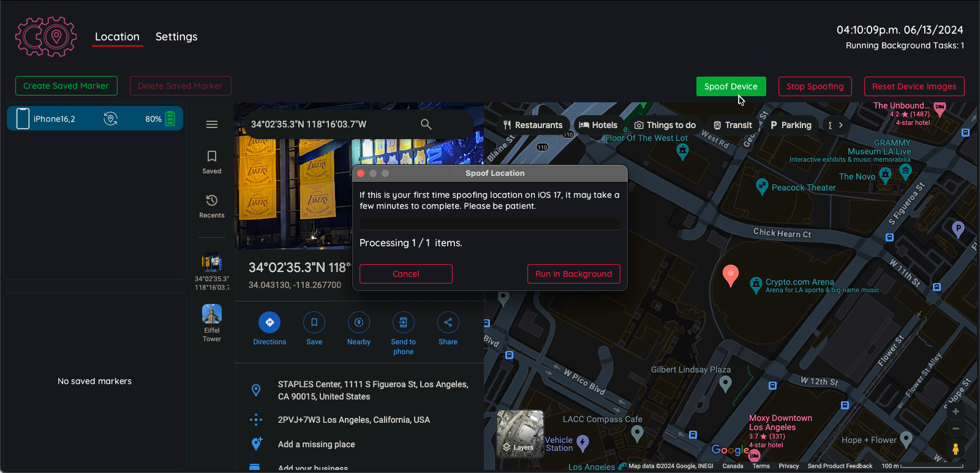Click the gear-and-pin app logo
The width and height of the screenshot is (980, 473).
(46, 37)
